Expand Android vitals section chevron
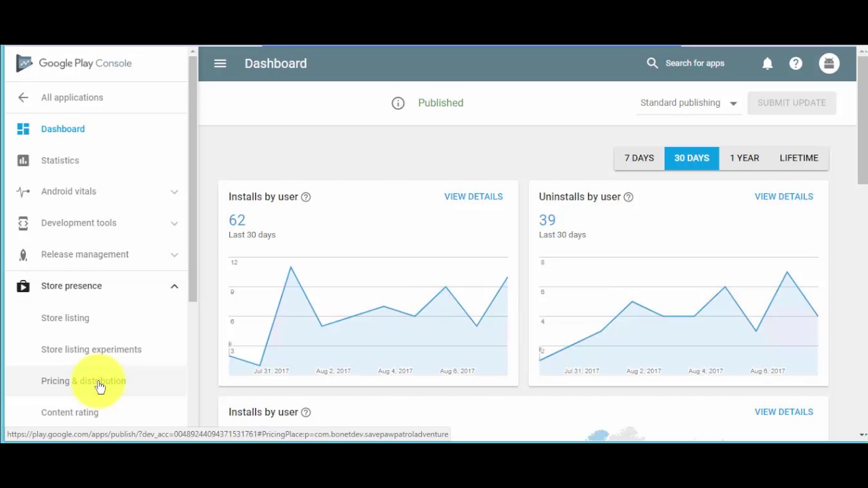The image size is (868, 488). [x=174, y=192]
